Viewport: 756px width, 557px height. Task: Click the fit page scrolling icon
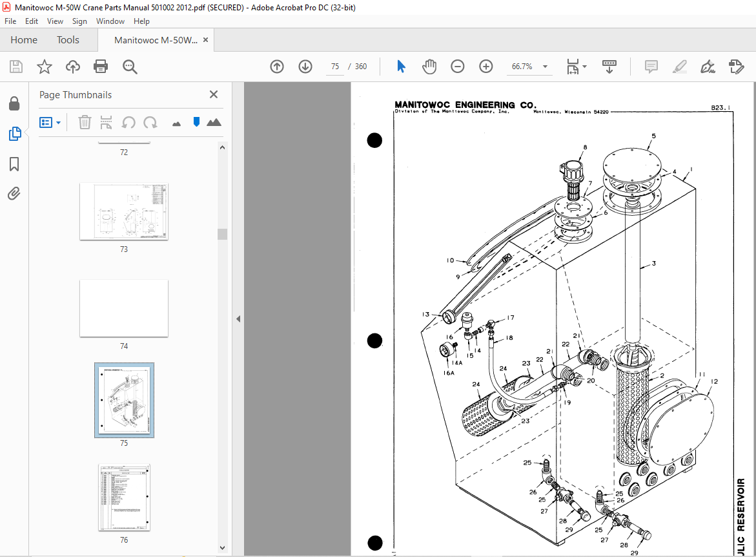573,67
